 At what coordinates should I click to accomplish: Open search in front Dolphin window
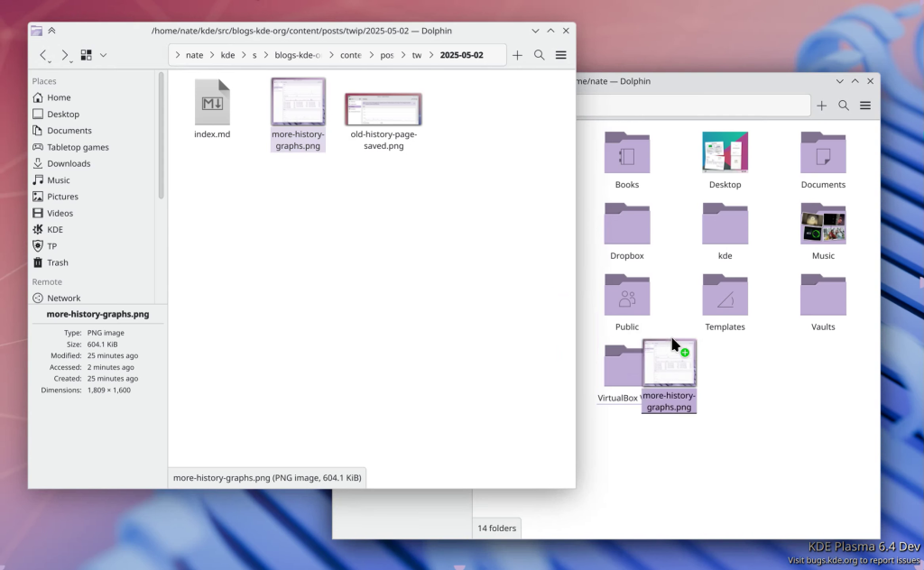540,55
